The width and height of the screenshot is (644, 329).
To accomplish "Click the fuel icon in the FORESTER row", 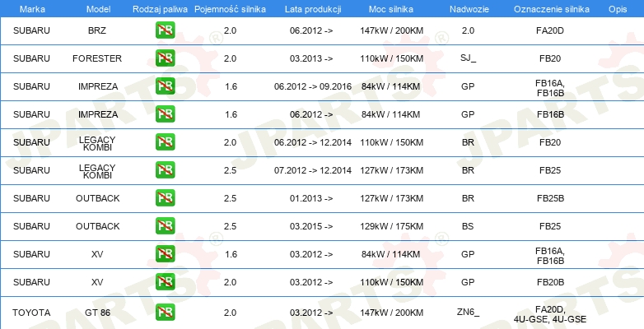I will [x=165, y=58].
